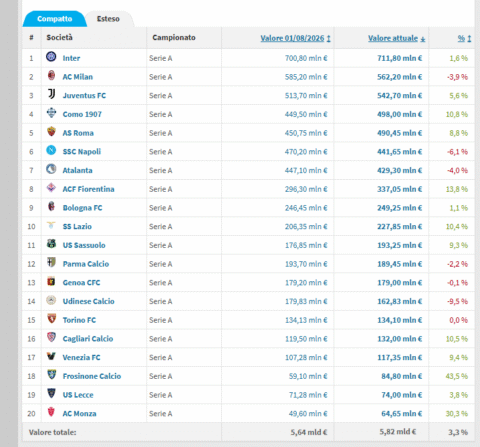Viewport: 480px width, 447px height.
Task: Click the Genoa CFC crest icon
Action: click(x=51, y=281)
